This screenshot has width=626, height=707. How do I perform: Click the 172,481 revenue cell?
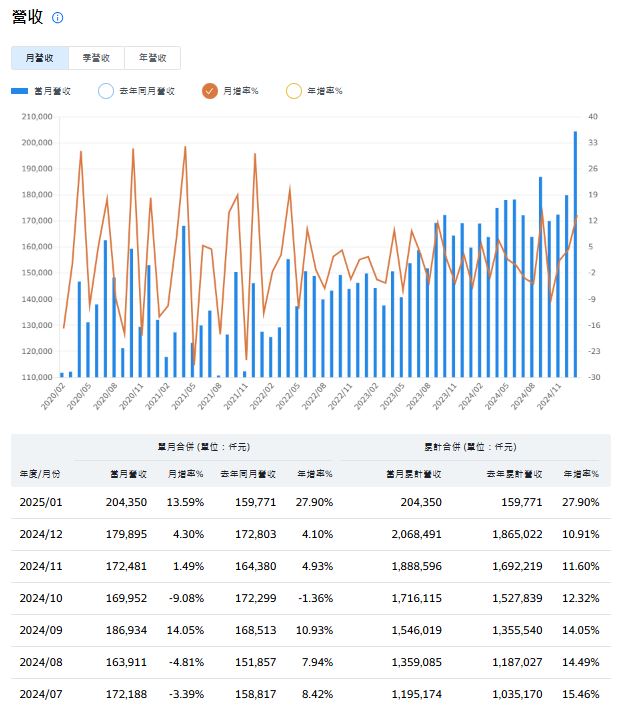tap(126, 566)
